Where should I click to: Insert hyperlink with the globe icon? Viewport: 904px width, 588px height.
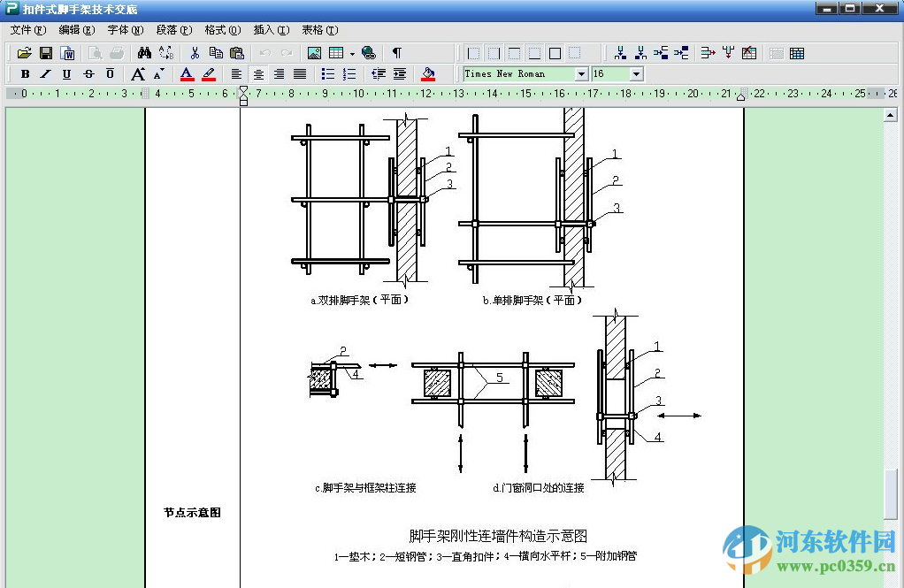pos(368,53)
